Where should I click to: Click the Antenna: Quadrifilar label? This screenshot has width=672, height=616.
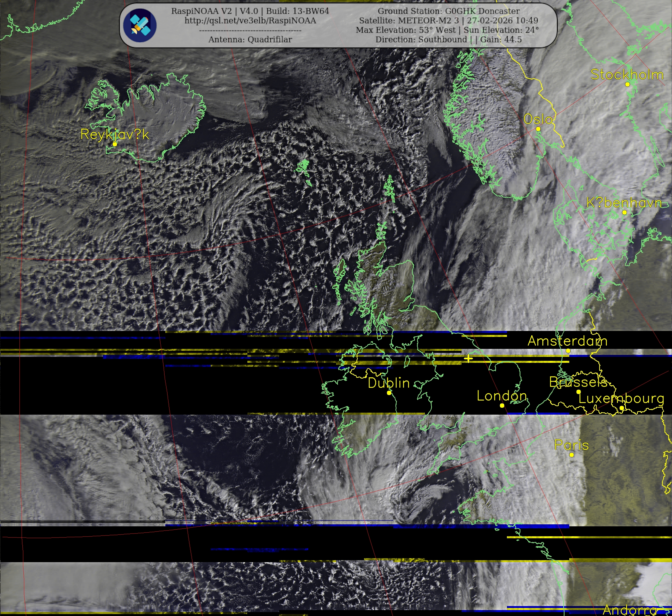coord(250,39)
